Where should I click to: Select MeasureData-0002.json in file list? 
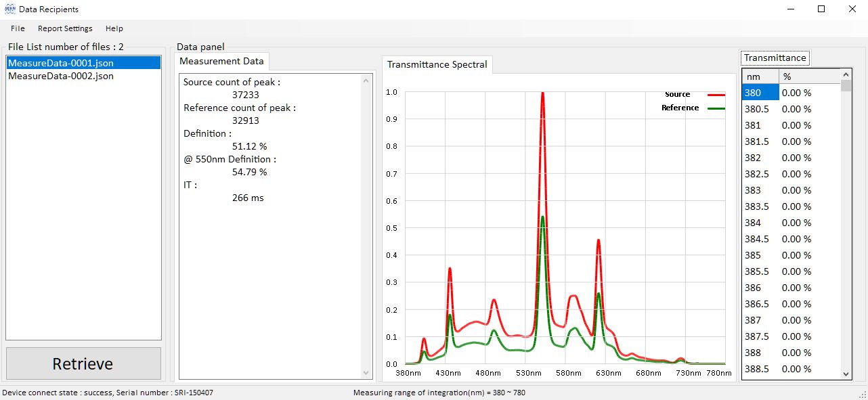[x=61, y=76]
